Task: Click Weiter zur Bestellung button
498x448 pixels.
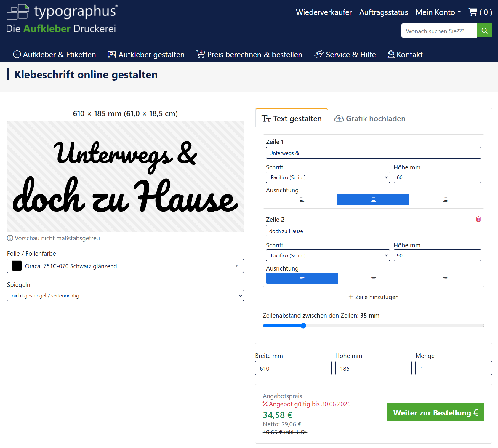Action: [x=435, y=412]
